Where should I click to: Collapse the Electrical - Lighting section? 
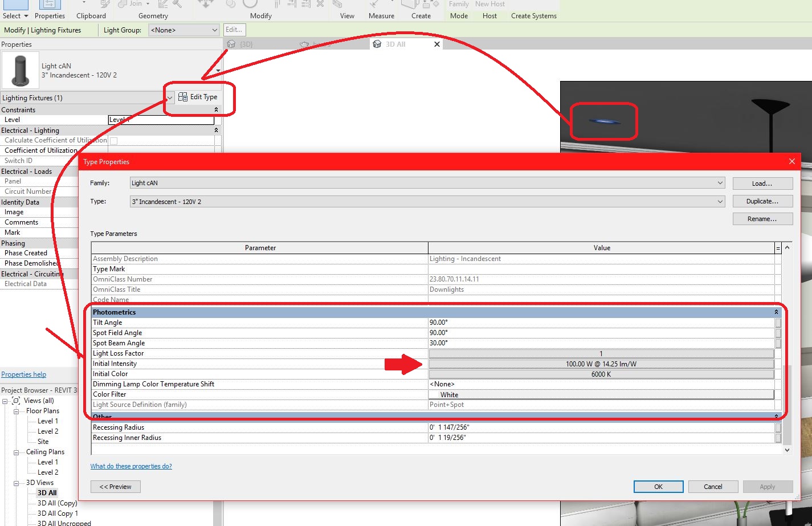click(216, 131)
